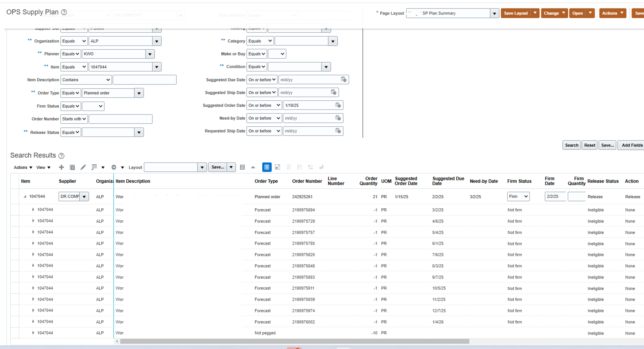Viewport: 644px width, 349px height.
Task: Open the Release Status value dropdown arrow
Action: tap(139, 132)
